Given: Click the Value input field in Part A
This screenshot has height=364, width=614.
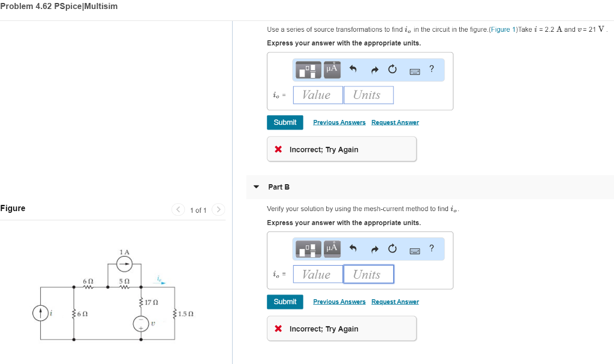Looking at the screenshot, I should click(x=317, y=95).
